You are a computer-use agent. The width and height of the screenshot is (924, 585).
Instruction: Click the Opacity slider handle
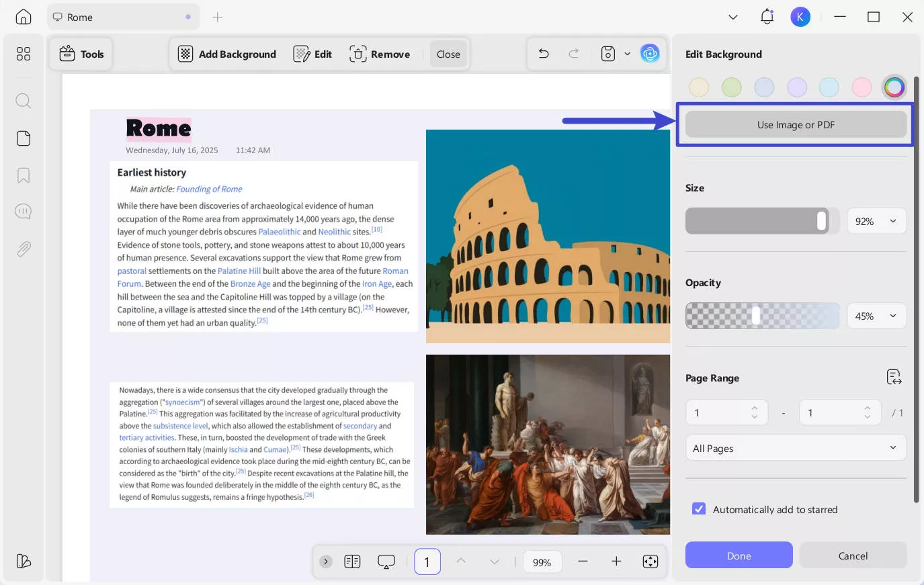coord(756,316)
